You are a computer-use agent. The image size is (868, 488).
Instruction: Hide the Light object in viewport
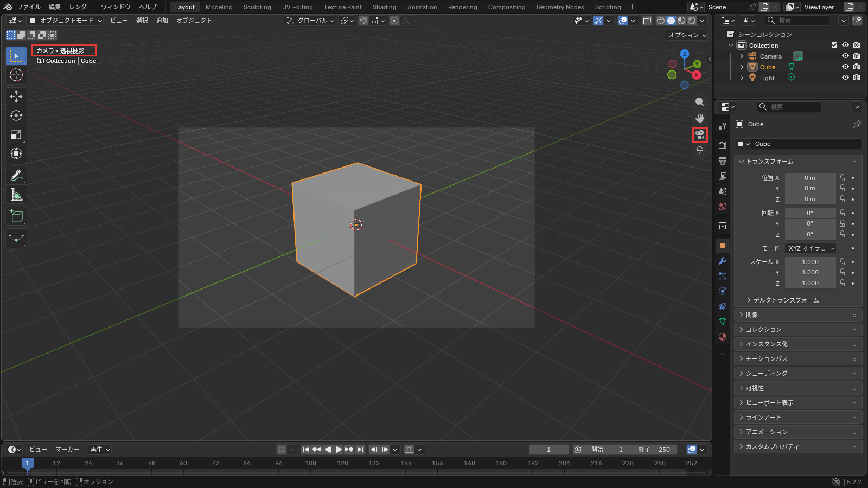coord(845,78)
